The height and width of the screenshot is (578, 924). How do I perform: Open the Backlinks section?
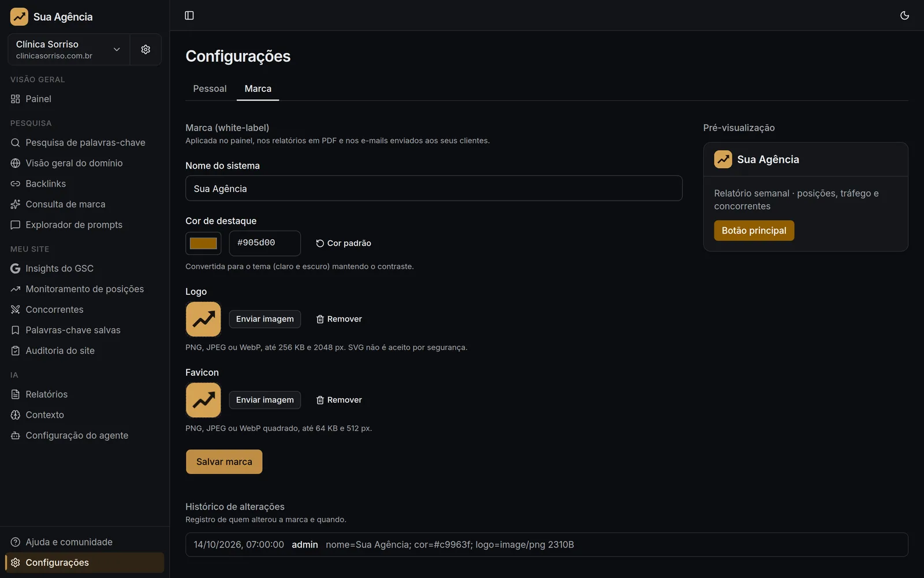[x=84, y=183]
